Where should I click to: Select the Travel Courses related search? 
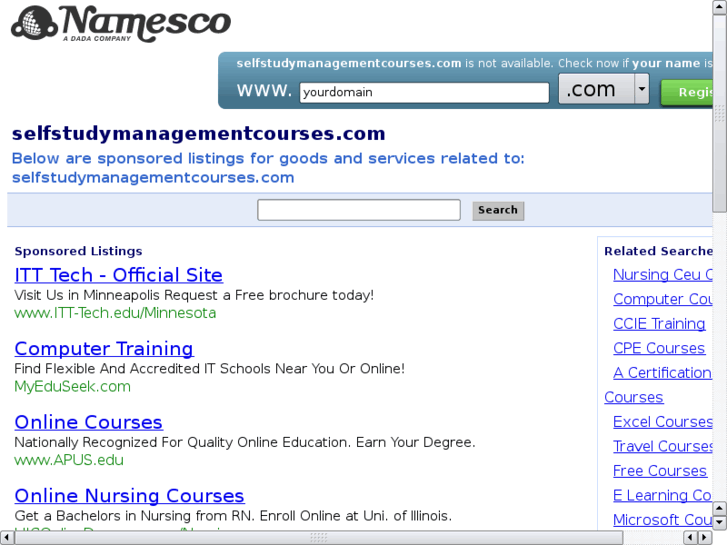pyautogui.click(x=663, y=447)
